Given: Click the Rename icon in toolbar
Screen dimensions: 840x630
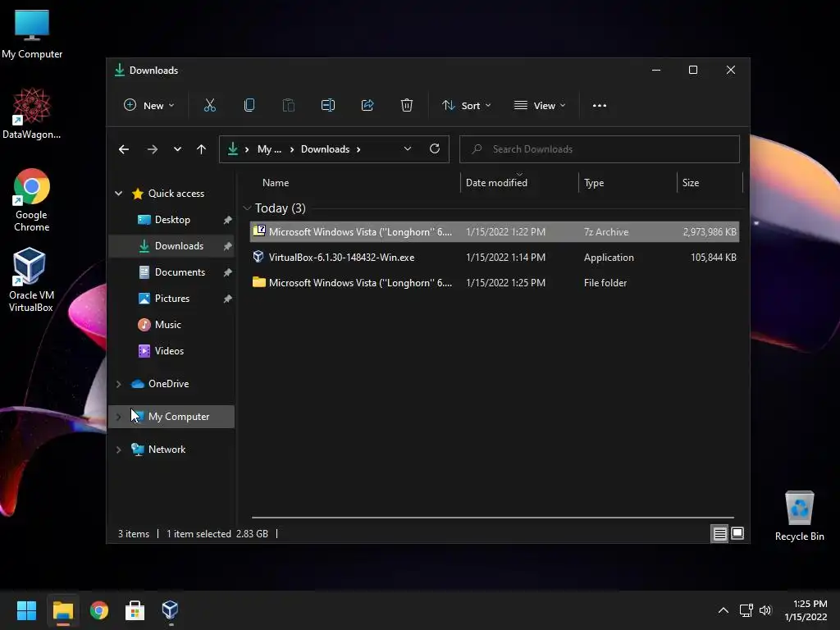Looking at the screenshot, I should point(328,106).
